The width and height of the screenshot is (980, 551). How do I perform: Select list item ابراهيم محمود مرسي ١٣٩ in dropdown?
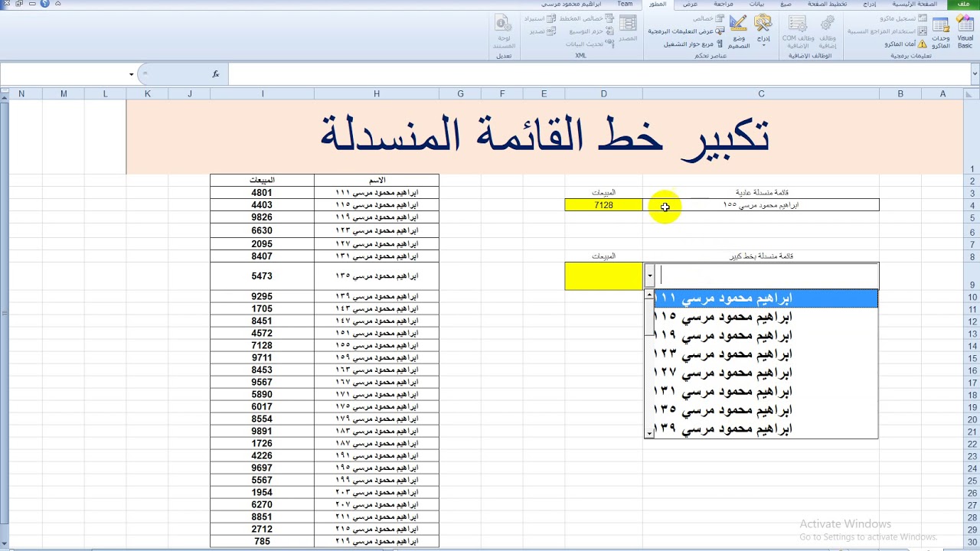click(766, 429)
